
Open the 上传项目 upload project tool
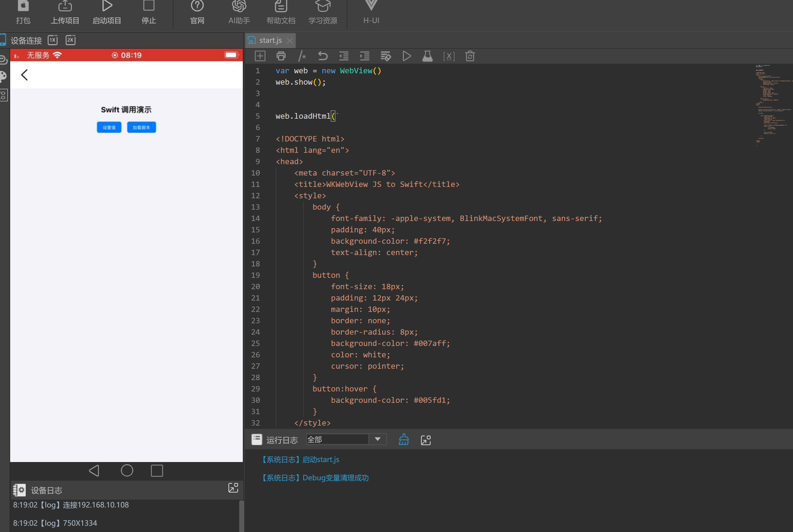click(65, 12)
